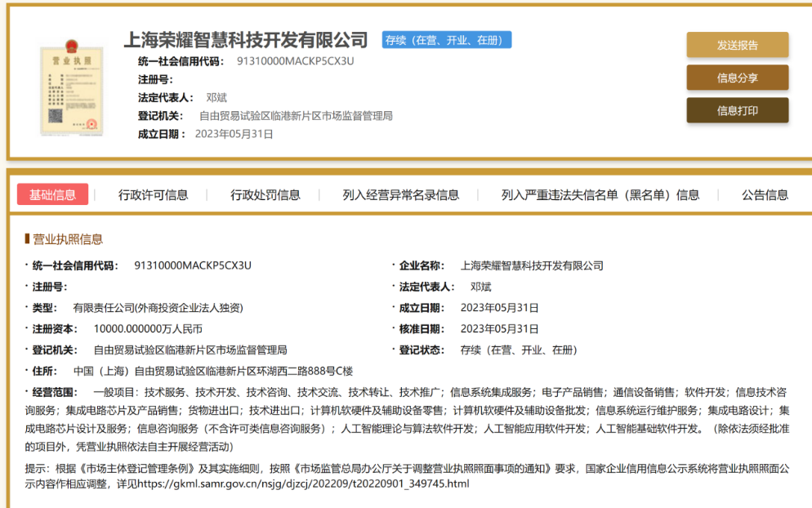
Task: Click 企业名称 value in license info section
Action: click(532, 265)
